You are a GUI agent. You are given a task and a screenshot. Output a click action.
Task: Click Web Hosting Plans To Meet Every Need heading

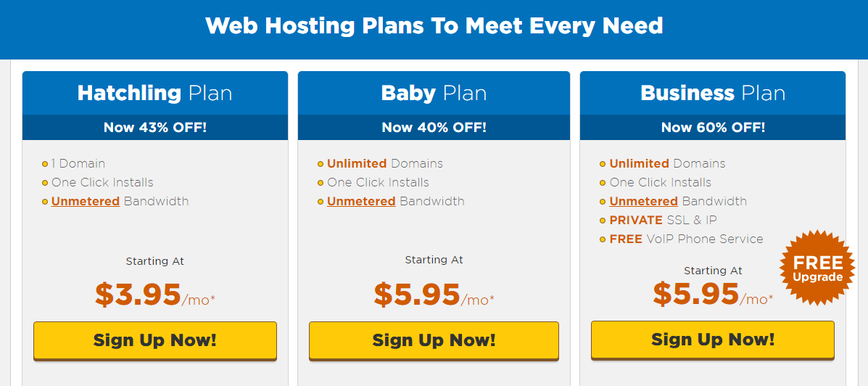(x=434, y=25)
